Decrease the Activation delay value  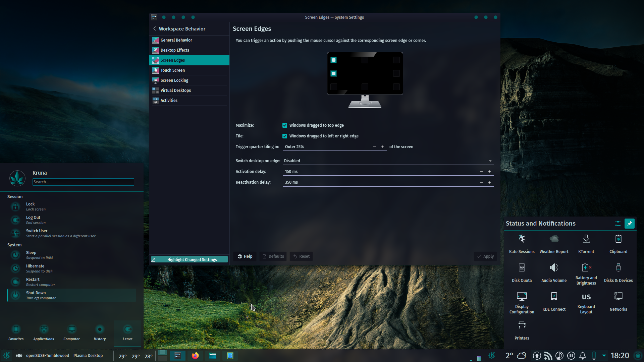pyautogui.click(x=482, y=172)
